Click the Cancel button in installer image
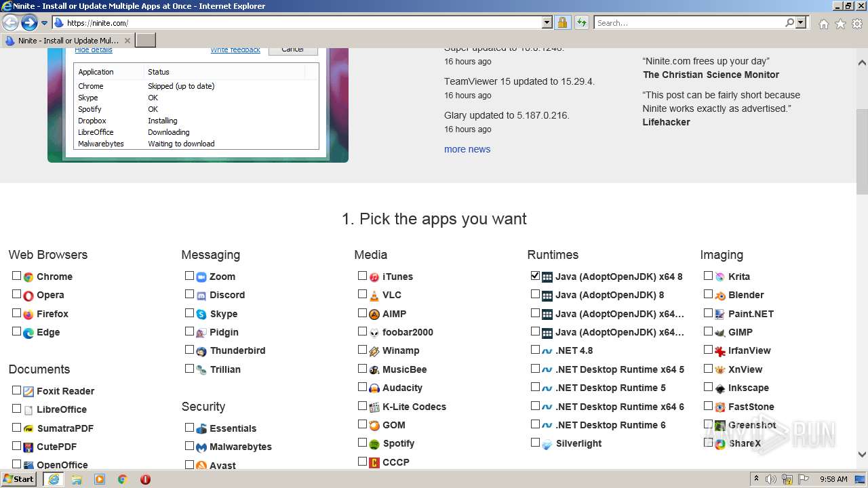This screenshot has width=868, height=488. coord(293,50)
